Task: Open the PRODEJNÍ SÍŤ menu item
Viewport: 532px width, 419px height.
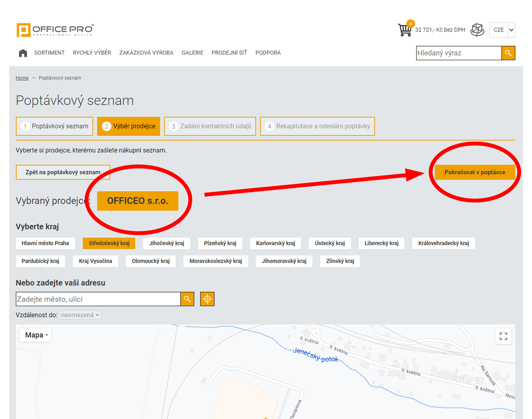Action: [x=229, y=53]
